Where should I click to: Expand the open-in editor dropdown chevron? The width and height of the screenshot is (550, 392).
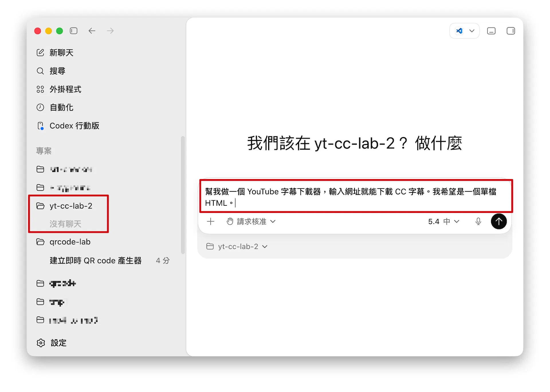tap(472, 31)
